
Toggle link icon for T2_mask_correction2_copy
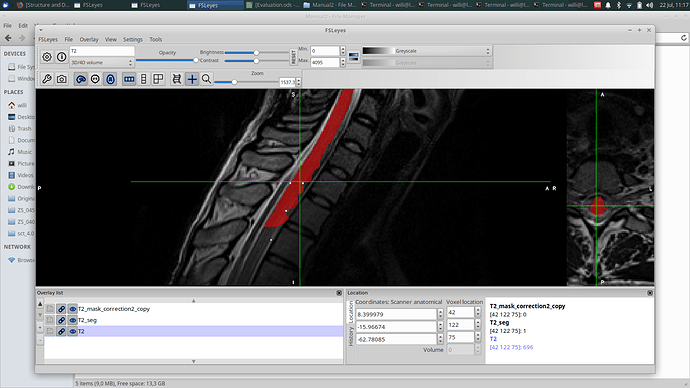(x=61, y=309)
